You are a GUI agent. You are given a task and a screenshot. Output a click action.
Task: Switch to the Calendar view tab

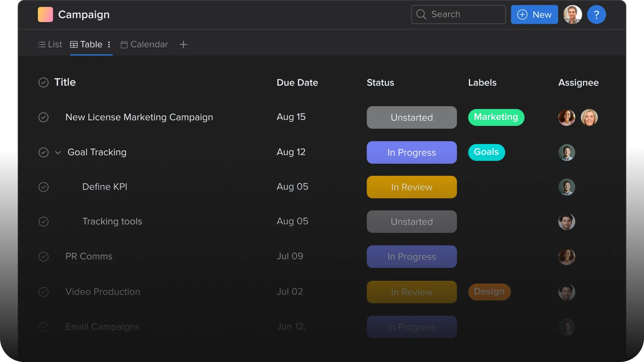tap(144, 45)
